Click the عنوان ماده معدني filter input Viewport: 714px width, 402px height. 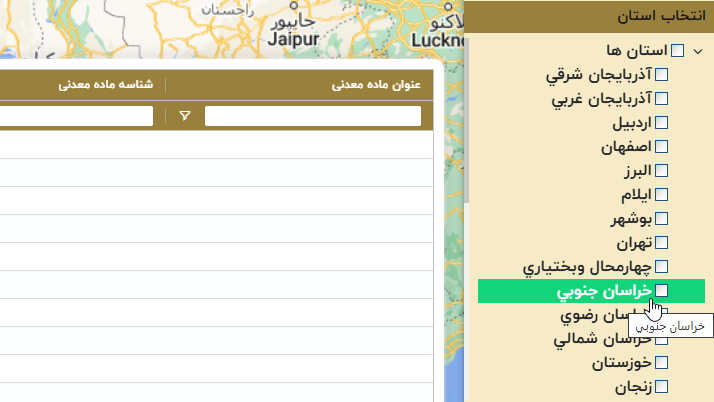tap(312, 117)
